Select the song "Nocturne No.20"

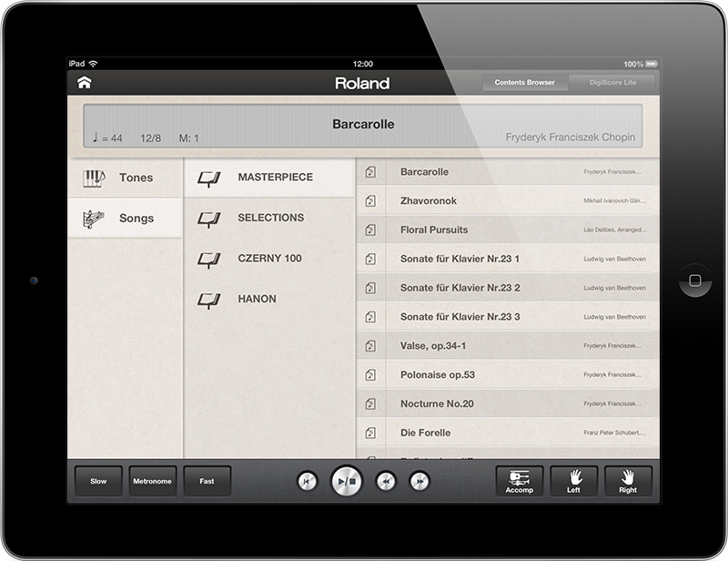click(508, 403)
